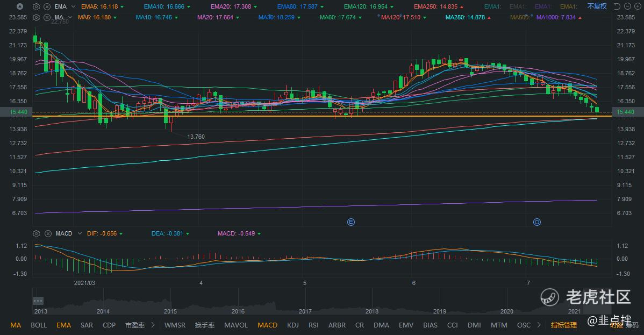The height and width of the screenshot is (335, 644).
Task: Select the BOLL indicator tab
Action: [39, 325]
